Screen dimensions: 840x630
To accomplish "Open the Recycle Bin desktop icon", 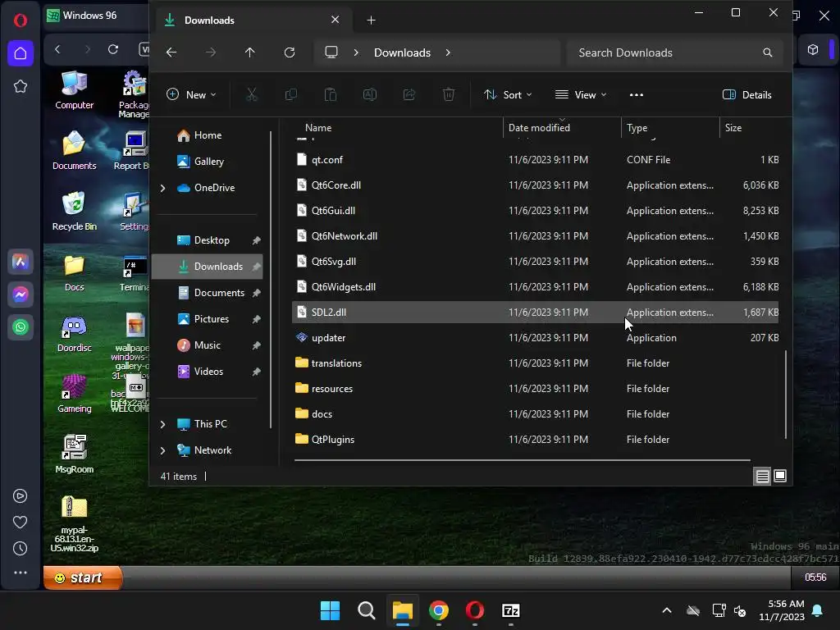I will pos(75,211).
